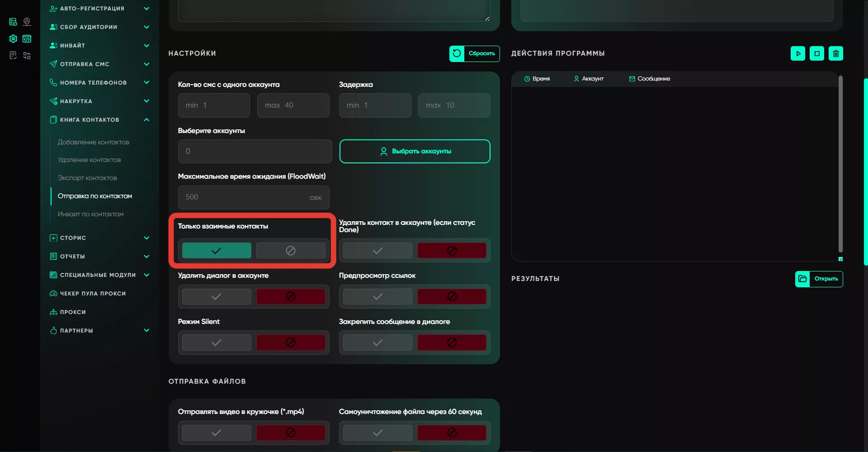The width and height of the screenshot is (868, 452).
Task: Click the settings gear icon in the left rail
Action: pos(13,38)
